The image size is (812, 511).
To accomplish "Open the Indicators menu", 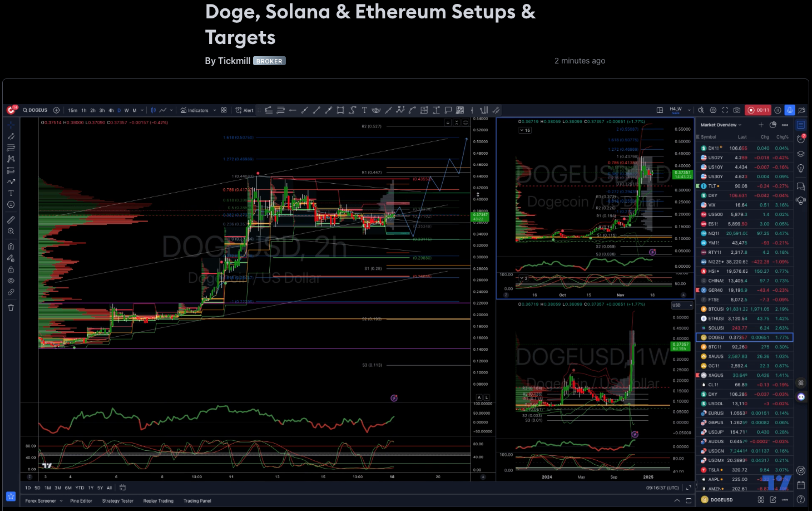I will pos(195,110).
